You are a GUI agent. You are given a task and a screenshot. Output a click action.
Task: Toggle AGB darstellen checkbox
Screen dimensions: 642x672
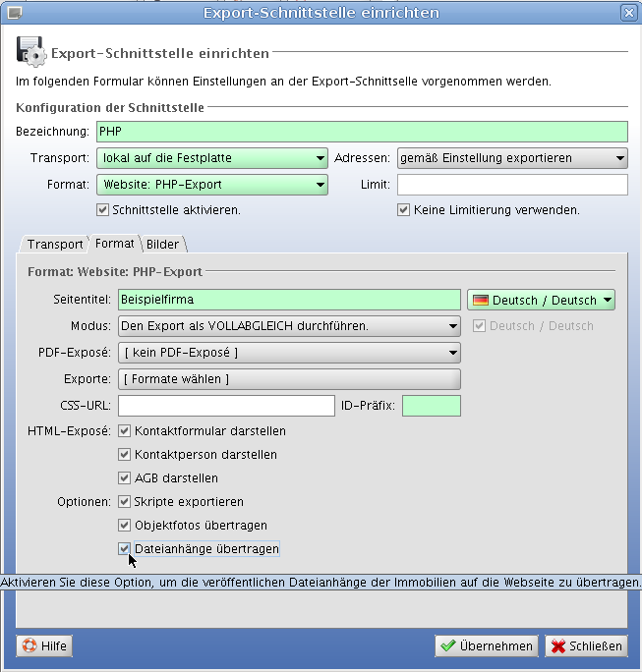click(125, 477)
